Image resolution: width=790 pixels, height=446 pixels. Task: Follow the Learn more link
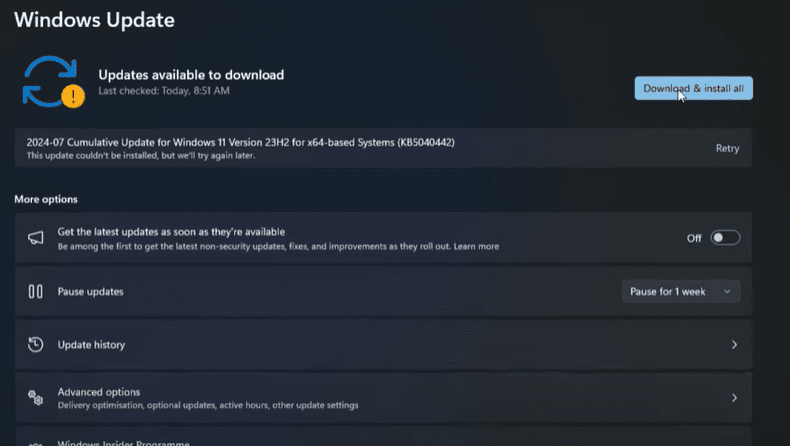(x=476, y=246)
